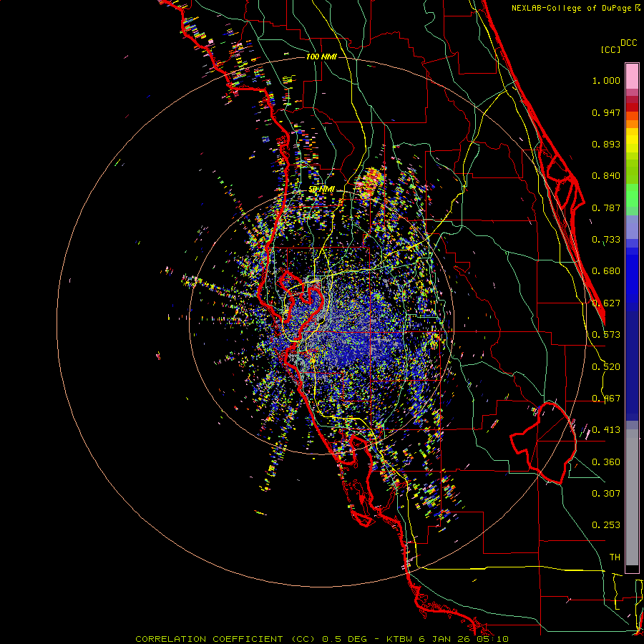Click the 50 NMI range ring label
The height and width of the screenshot is (644, 644).
[x=322, y=190]
